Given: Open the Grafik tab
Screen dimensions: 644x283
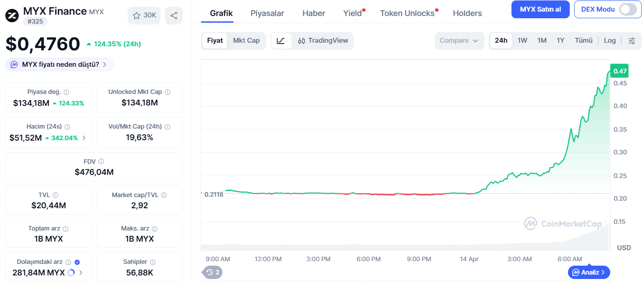Looking at the screenshot, I should [221, 13].
